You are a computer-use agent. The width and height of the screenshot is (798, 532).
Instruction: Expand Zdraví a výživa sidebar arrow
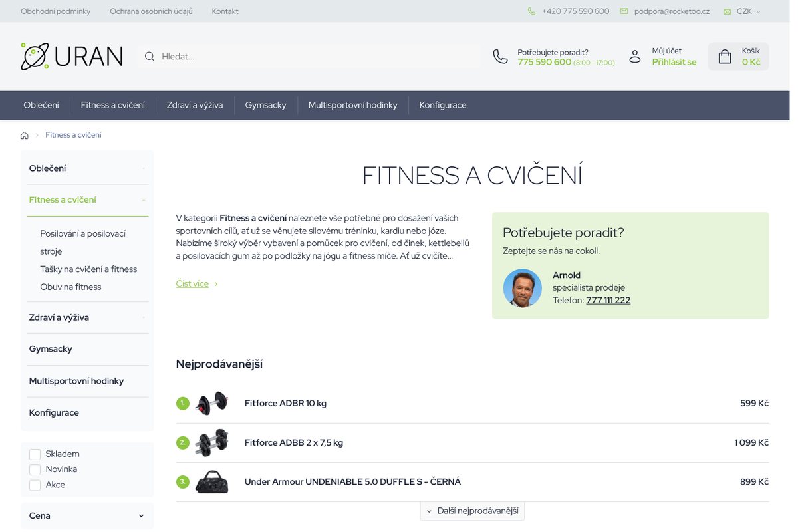point(143,318)
